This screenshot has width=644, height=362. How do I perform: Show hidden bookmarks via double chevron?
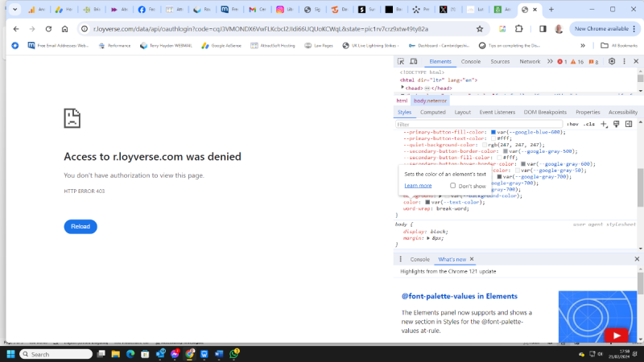583,46
